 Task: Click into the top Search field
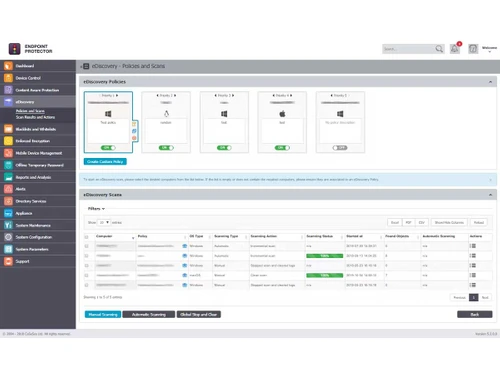click(x=408, y=49)
